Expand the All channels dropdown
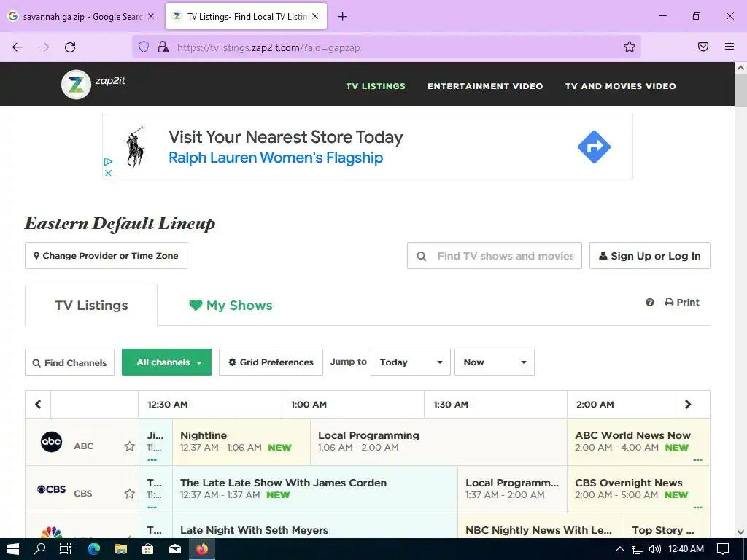The image size is (747, 560). pos(167,362)
